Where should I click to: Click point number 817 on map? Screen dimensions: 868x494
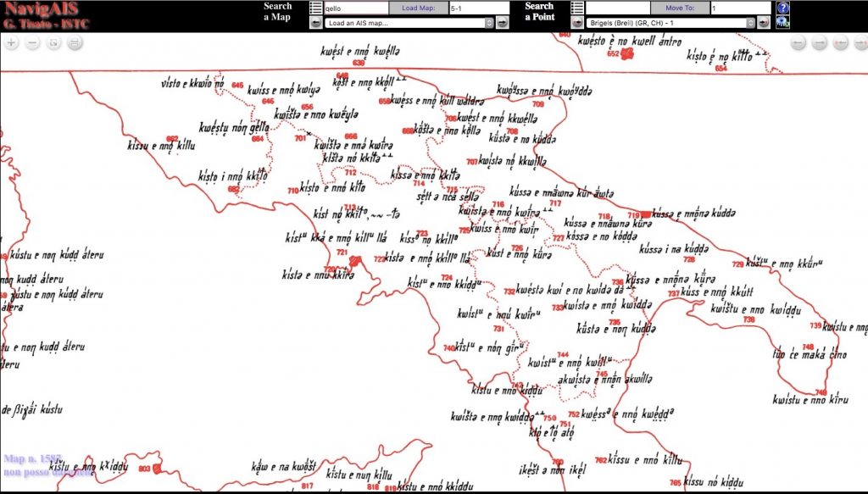[307, 486]
